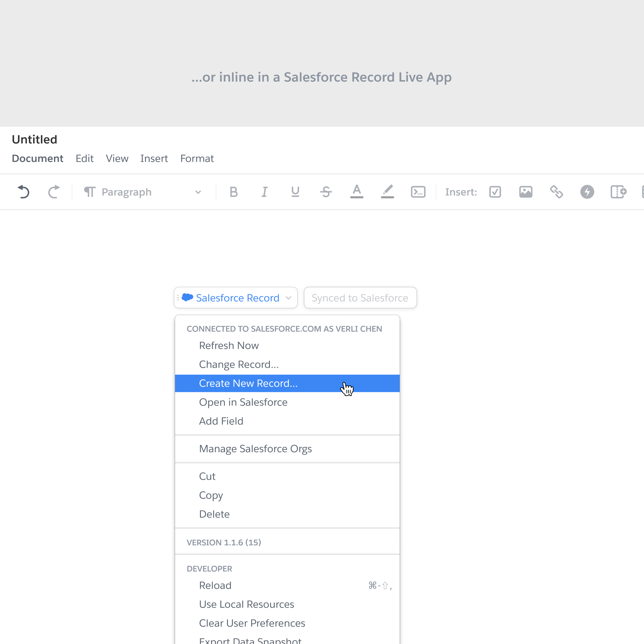The image size is (644, 644).
Task: Insert a code block
Action: point(418,192)
